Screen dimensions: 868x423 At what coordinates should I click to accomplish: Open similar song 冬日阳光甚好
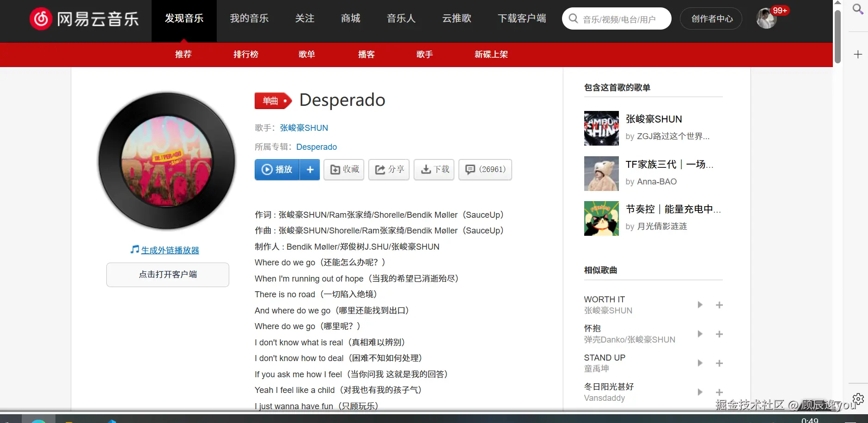609,387
